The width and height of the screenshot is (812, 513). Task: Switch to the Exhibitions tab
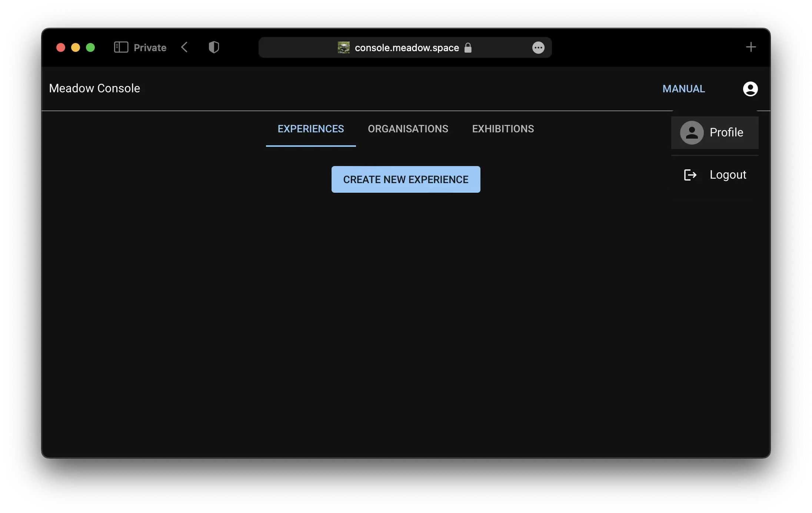(x=503, y=129)
